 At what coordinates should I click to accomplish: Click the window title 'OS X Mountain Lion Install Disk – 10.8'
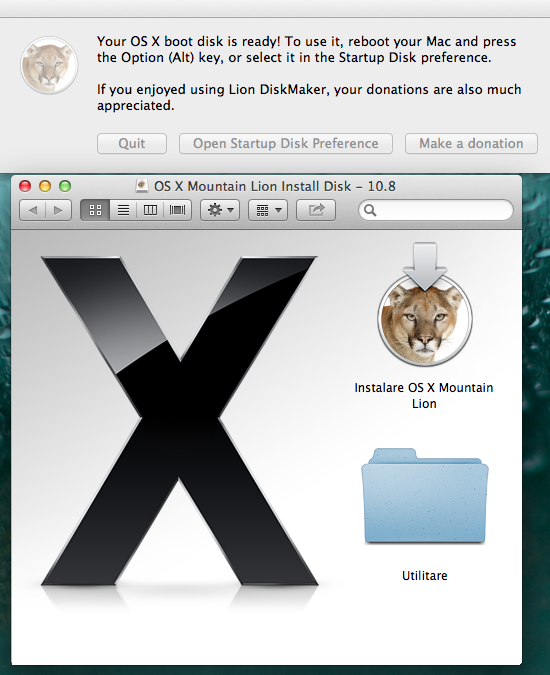click(275, 186)
